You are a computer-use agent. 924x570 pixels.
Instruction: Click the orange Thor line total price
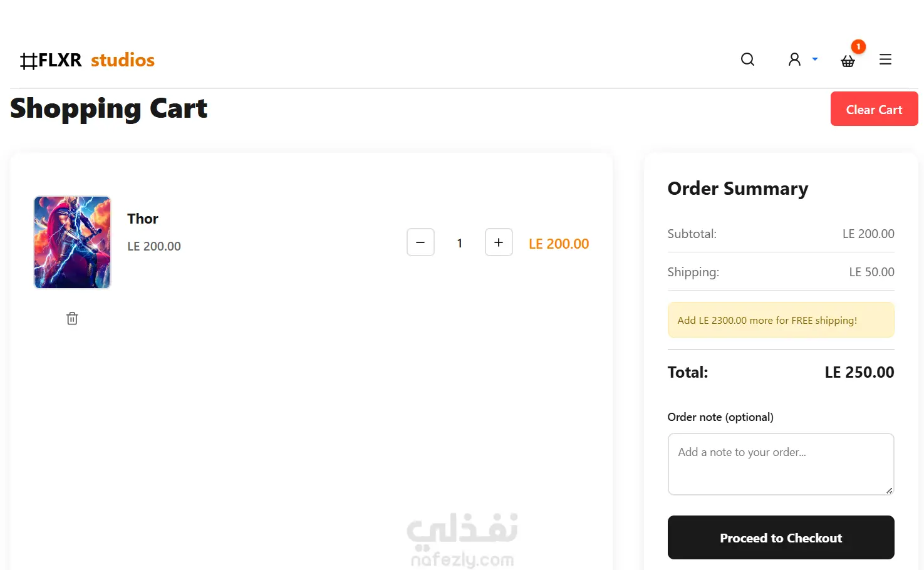[559, 244]
